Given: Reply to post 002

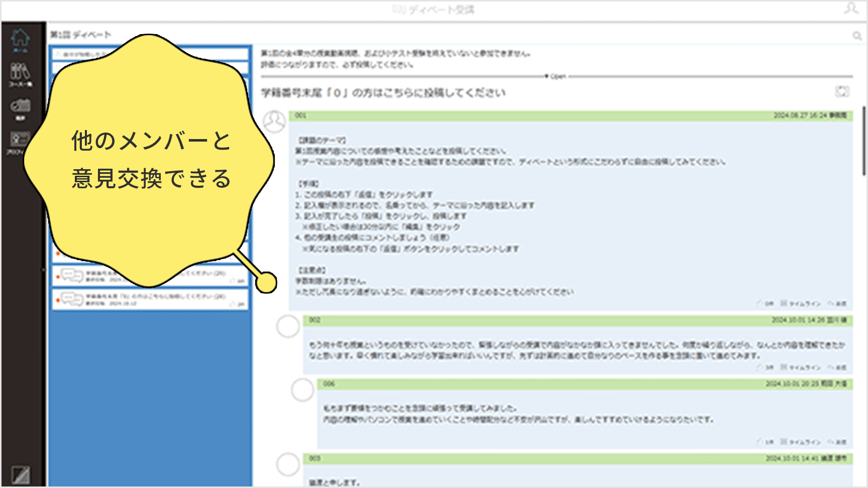Looking at the screenshot, I should (x=837, y=368).
